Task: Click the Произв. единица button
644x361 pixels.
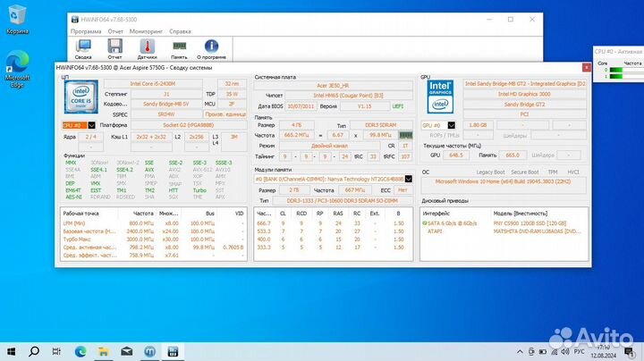Action: coord(225,114)
